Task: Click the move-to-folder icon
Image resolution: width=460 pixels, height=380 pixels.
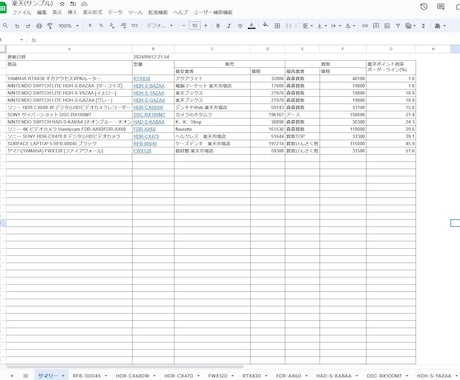Action: (73, 4)
